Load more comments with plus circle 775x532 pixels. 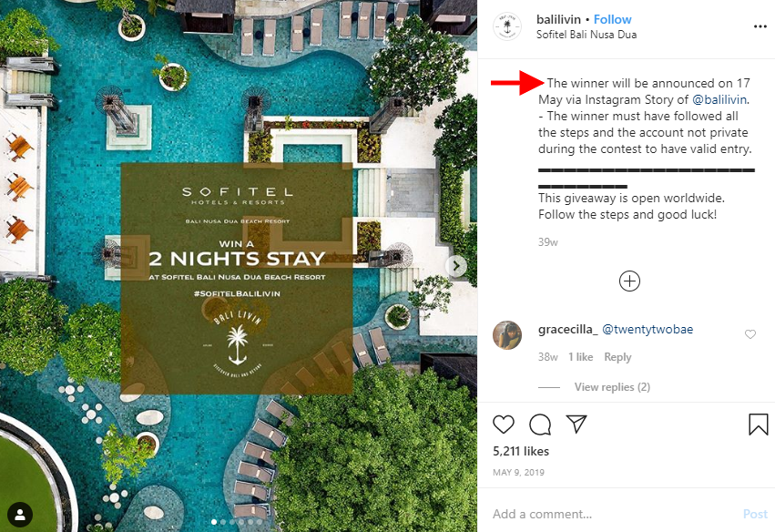629,281
